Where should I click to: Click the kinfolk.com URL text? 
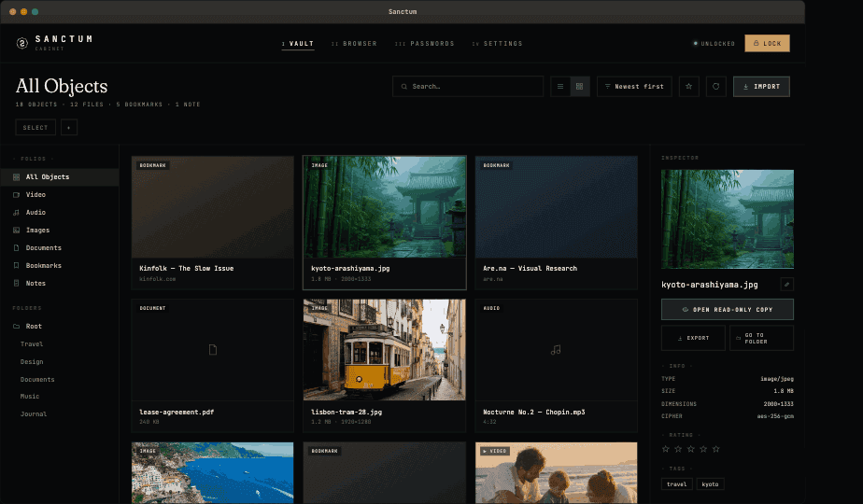pyautogui.click(x=158, y=279)
